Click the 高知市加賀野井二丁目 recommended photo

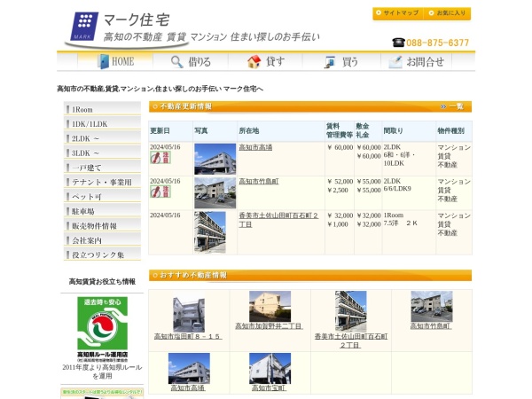270,307
